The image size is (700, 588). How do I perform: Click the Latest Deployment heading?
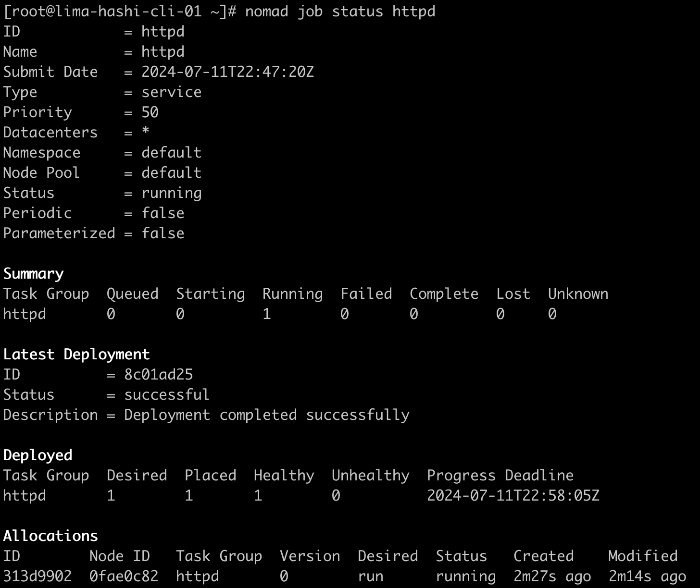click(x=76, y=355)
